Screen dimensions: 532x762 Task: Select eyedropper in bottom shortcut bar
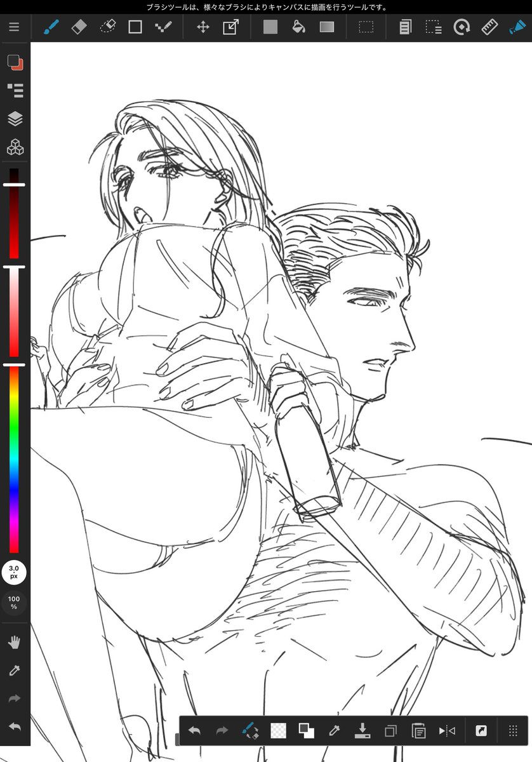tap(335, 731)
